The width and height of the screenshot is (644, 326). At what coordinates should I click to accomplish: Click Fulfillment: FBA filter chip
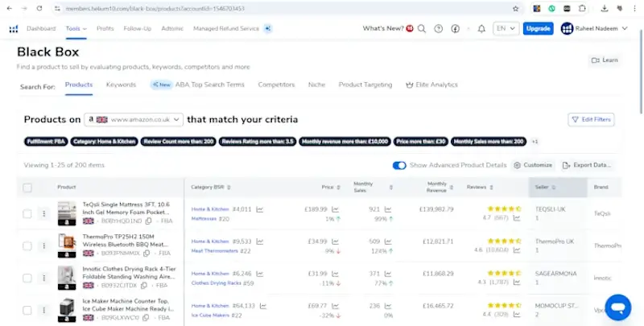coord(46,142)
